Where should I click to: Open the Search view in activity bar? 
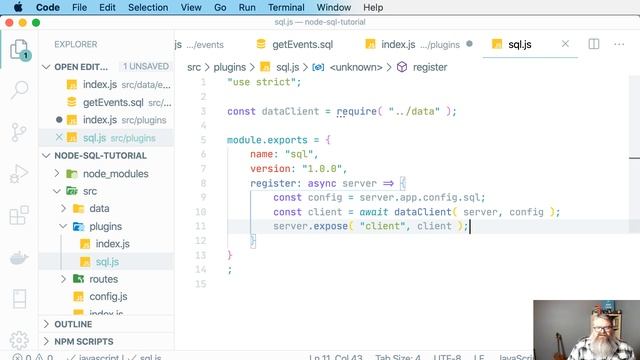click(19, 90)
